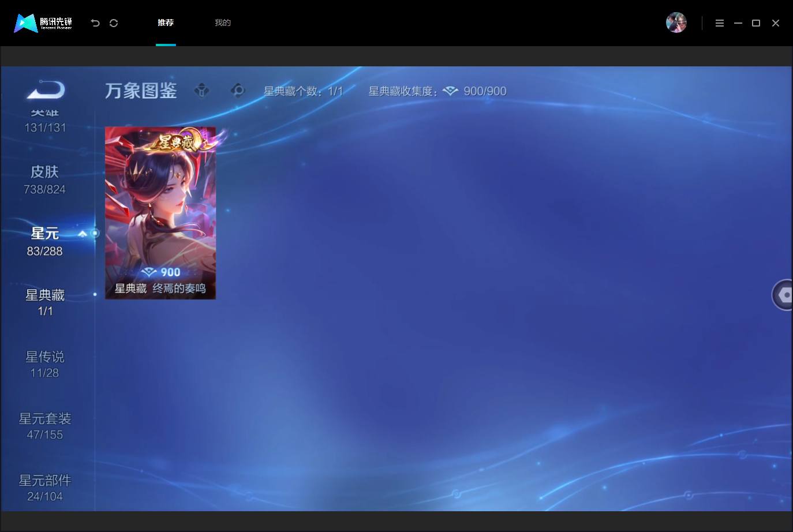Click the back arrow in the title bar
Image resolution: width=793 pixels, height=532 pixels.
coord(95,23)
